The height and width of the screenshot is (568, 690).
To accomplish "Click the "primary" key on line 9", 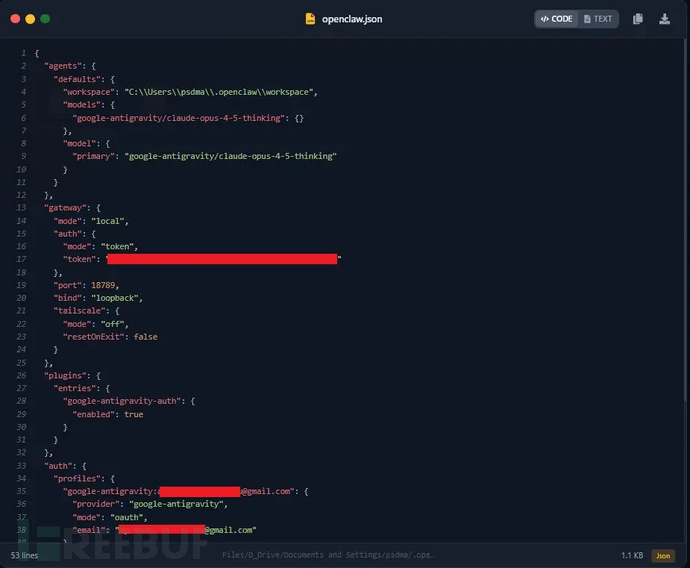I will (92, 156).
